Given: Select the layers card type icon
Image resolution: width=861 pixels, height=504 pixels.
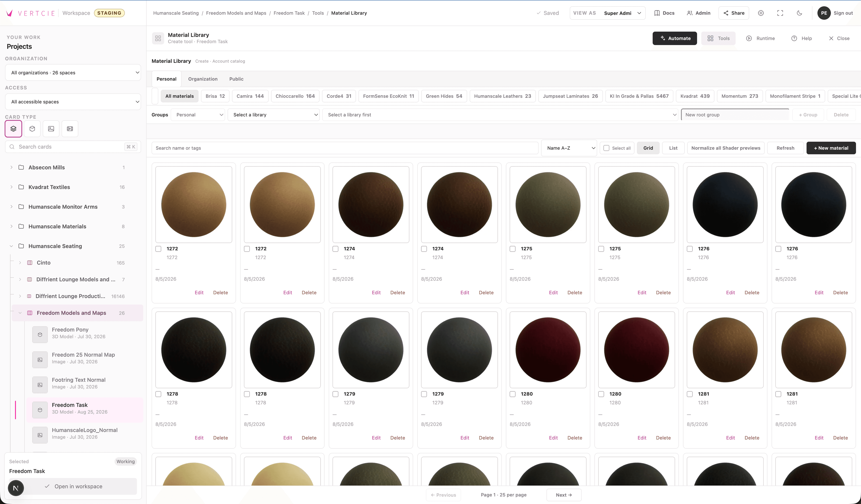Looking at the screenshot, I should pyautogui.click(x=13, y=129).
